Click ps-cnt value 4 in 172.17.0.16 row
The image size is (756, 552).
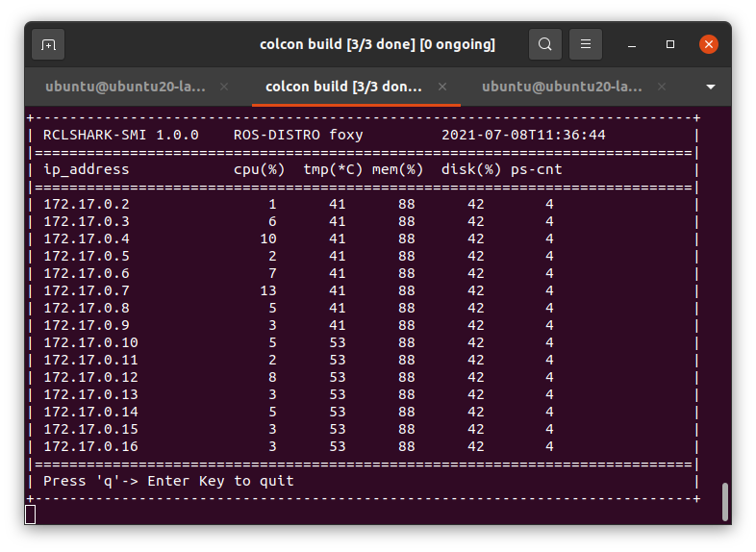pos(549,447)
